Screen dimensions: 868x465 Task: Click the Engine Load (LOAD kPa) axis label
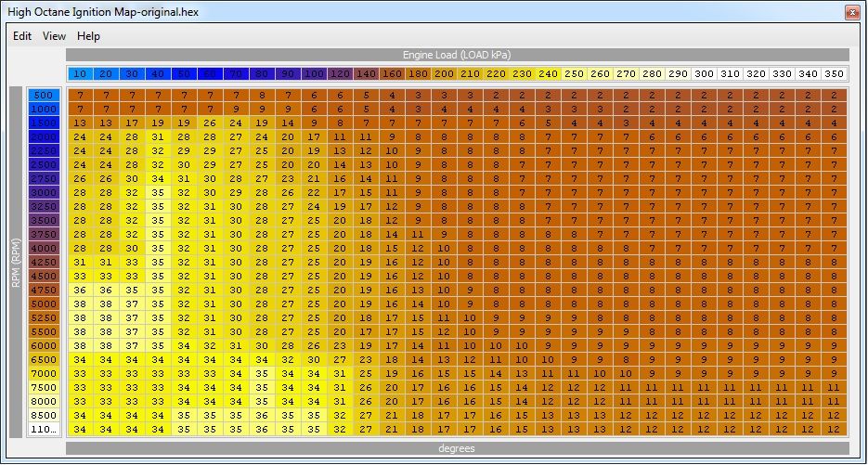point(457,55)
